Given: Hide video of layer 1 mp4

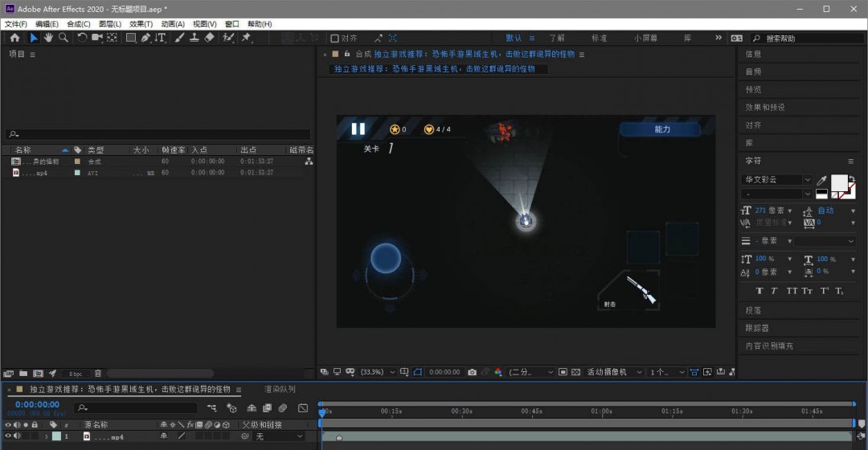Looking at the screenshot, I should 8,436.
